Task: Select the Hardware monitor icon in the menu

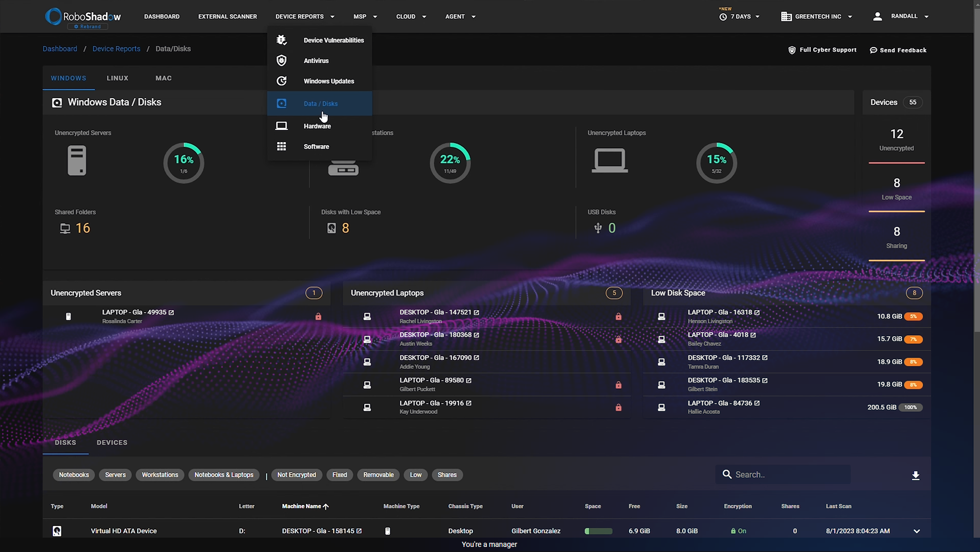Action: coord(281,126)
